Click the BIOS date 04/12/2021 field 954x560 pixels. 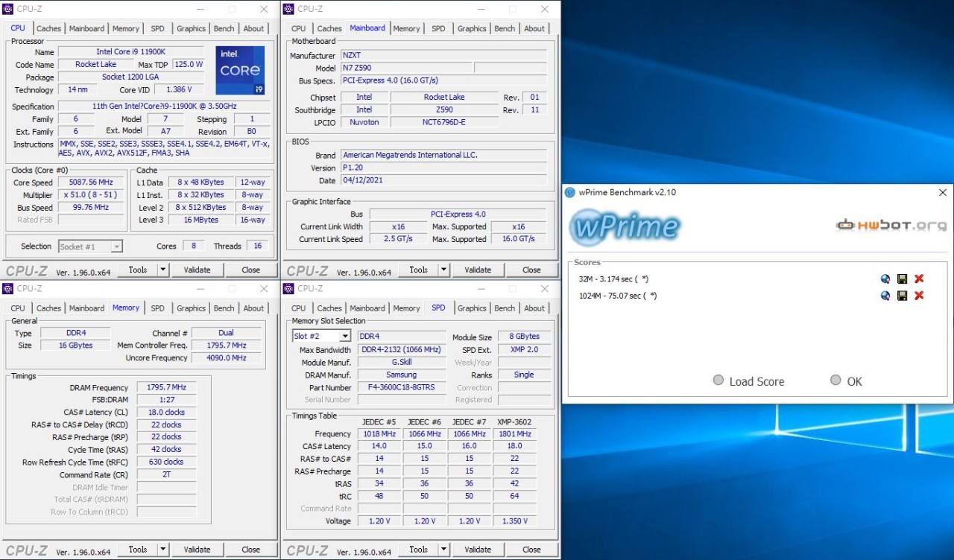pyautogui.click(x=443, y=181)
